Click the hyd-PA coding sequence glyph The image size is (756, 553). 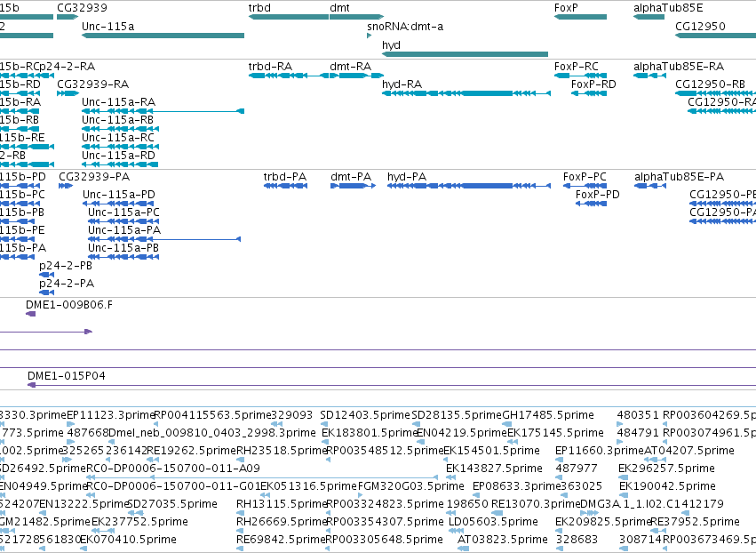click(469, 186)
